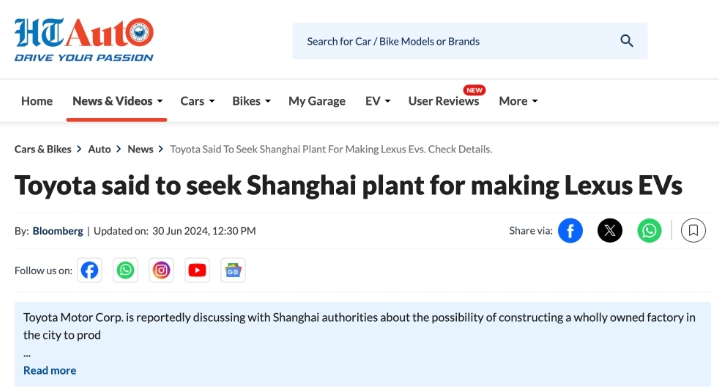Image resolution: width=719 pixels, height=392 pixels.
Task: Follow HT Auto on Google News
Action: (x=233, y=271)
